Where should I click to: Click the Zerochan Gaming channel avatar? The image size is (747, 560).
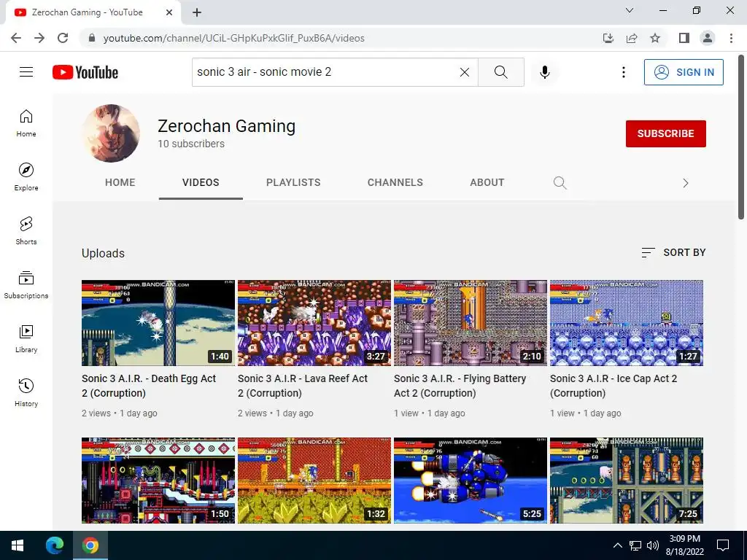pyautogui.click(x=112, y=133)
